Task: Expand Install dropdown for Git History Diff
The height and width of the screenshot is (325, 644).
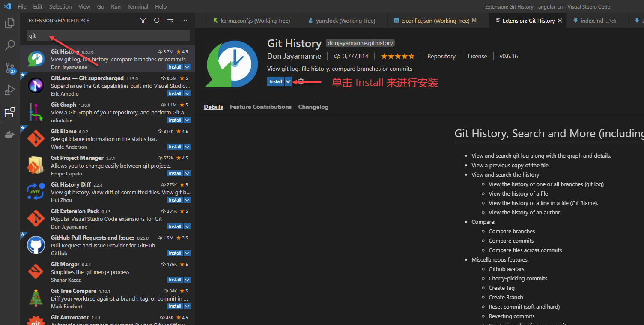Action: point(187,200)
